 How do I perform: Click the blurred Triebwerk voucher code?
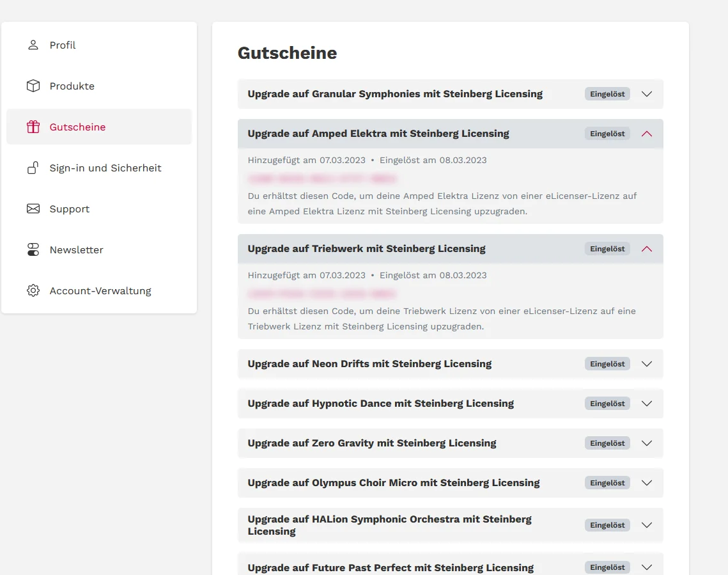[x=321, y=294]
